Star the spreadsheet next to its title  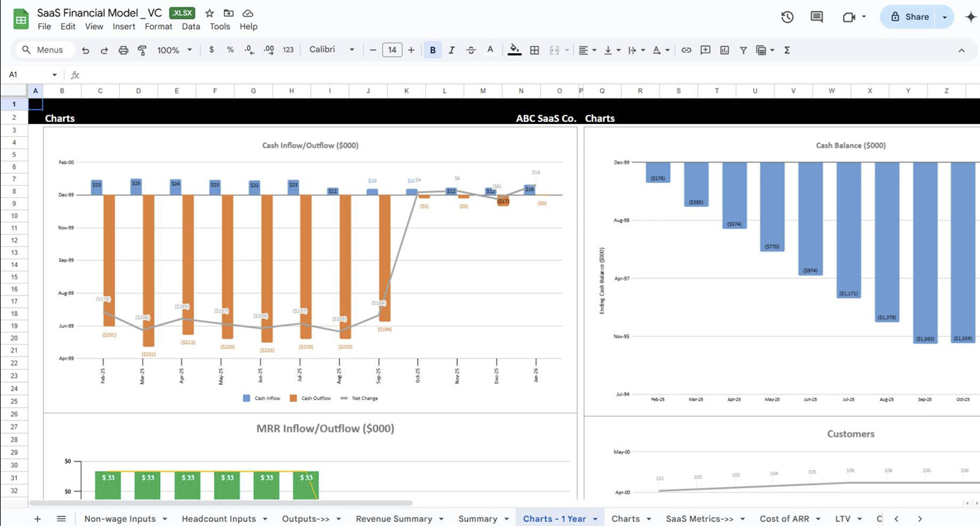(209, 12)
